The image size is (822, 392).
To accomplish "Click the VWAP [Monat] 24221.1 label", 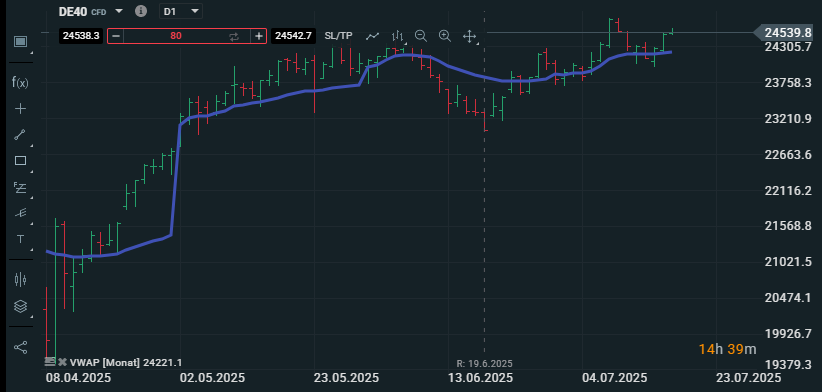I will (126, 362).
